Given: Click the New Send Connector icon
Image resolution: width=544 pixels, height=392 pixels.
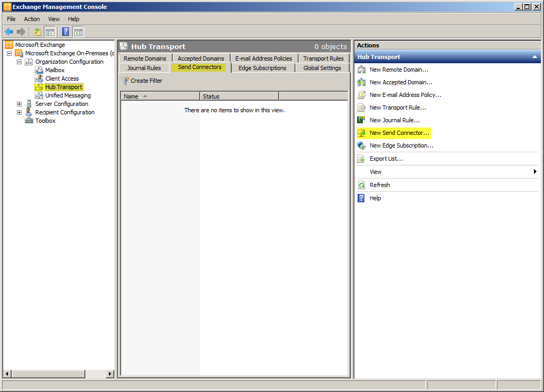Looking at the screenshot, I should click(x=361, y=133).
